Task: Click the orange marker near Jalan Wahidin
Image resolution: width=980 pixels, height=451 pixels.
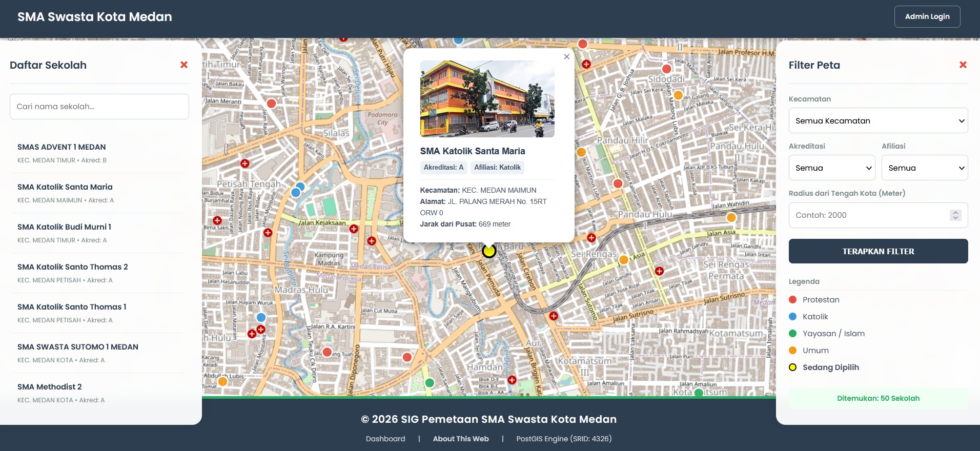Action: tap(731, 217)
